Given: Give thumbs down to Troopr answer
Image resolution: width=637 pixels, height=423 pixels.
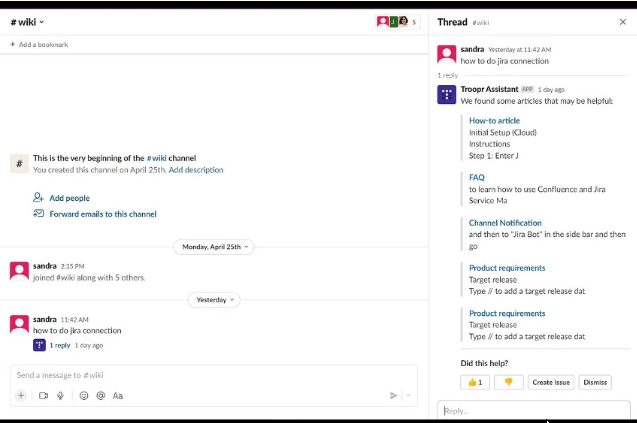Looking at the screenshot, I should pyautogui.click(x=507, y=382).
